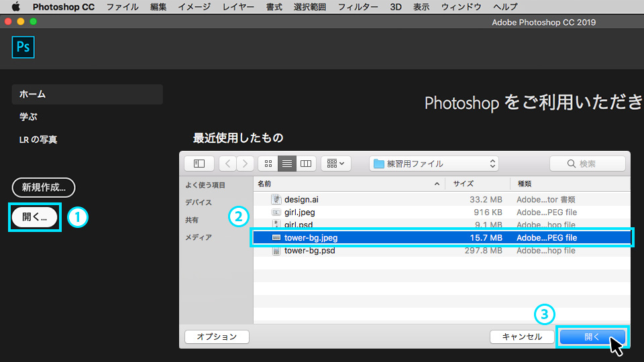
Task: Click the 297.8 MB size value
Action: point(484,250)
